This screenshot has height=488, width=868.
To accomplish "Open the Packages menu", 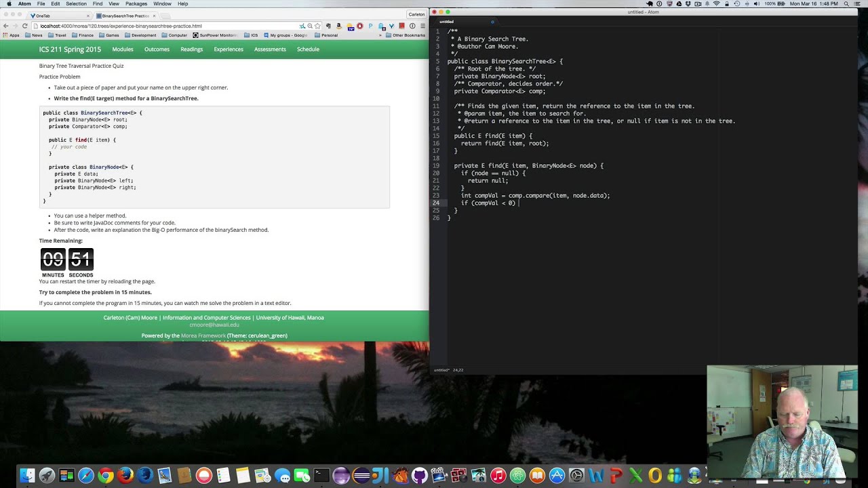I will click(136, 4).
